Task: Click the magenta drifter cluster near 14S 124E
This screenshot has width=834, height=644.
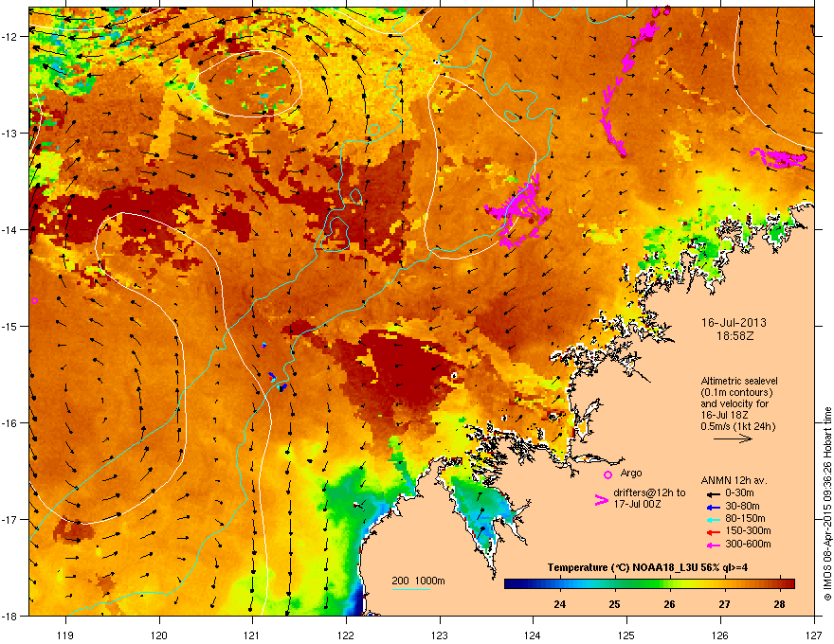Action: (x=519, y=211)
